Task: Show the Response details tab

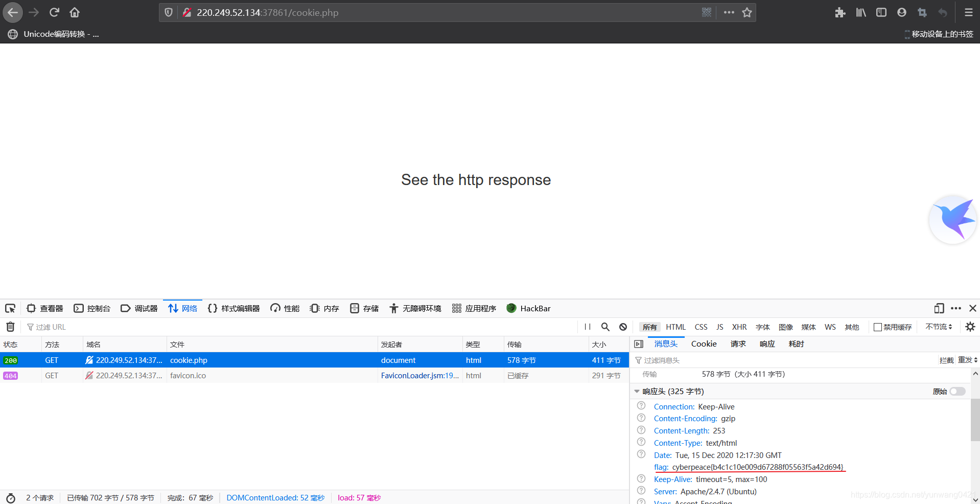Action: (767, 344)
